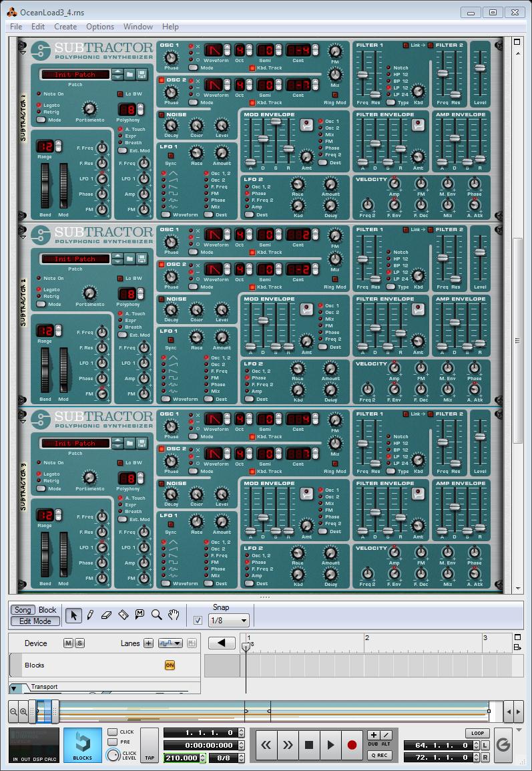Zoom out horizontally with the minus magnifier

14,712
